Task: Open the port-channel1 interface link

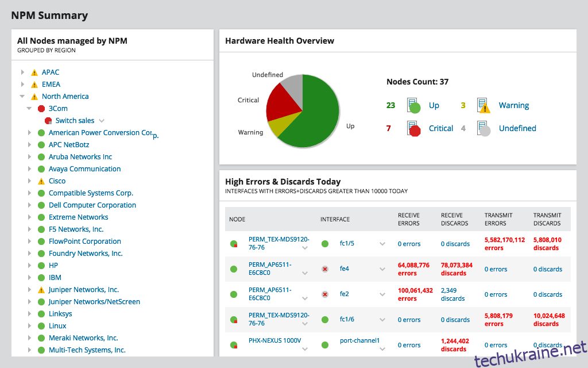Action: tap(359, 340)
